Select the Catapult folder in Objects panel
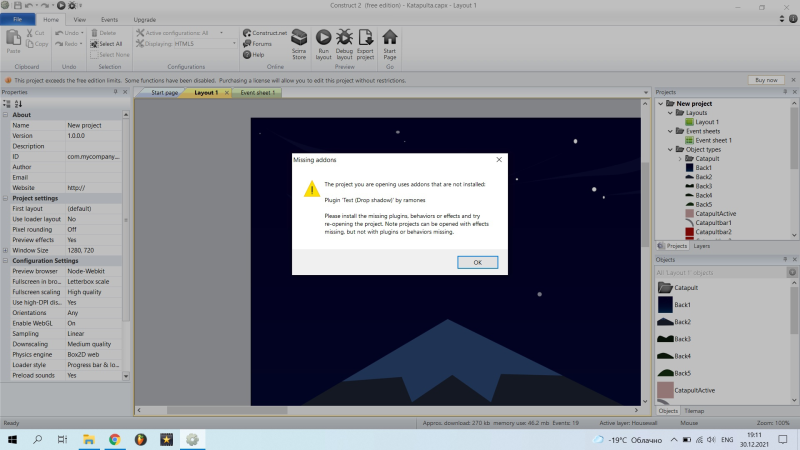Viewport: 800px width, 450px height. [678, 288]
